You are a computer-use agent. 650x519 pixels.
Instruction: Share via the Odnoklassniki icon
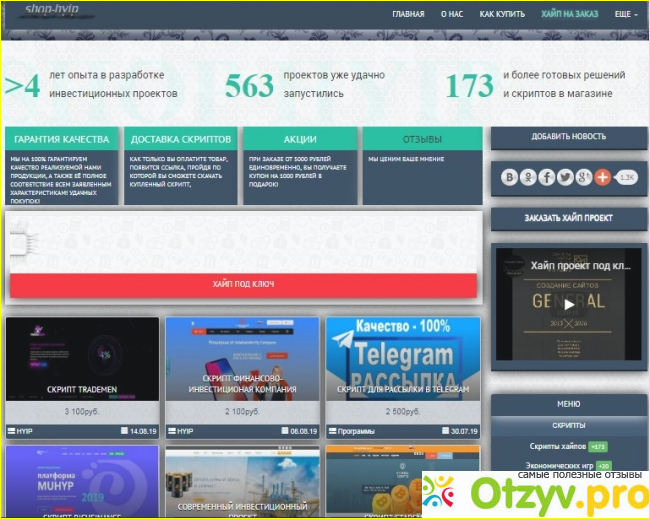529,177
